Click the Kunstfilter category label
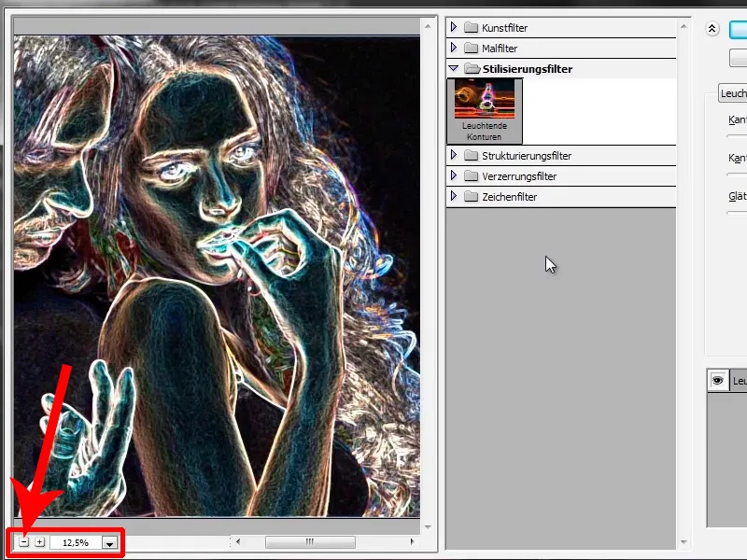The image size is (747, 560). pyautogui.click(x=504, y=28)
